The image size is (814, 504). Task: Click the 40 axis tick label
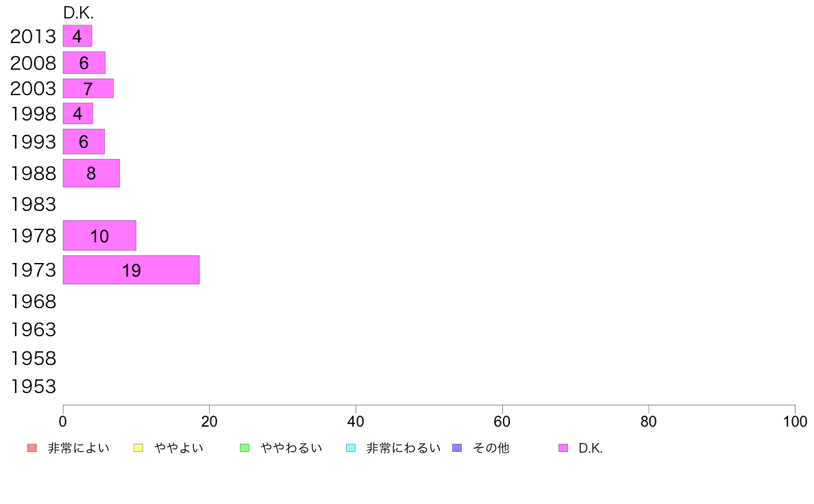(356, 421)
